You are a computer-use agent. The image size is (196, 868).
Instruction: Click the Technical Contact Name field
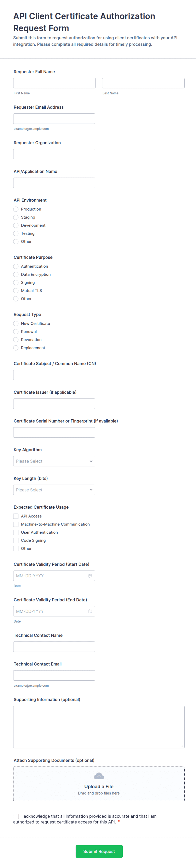point(54,647)
